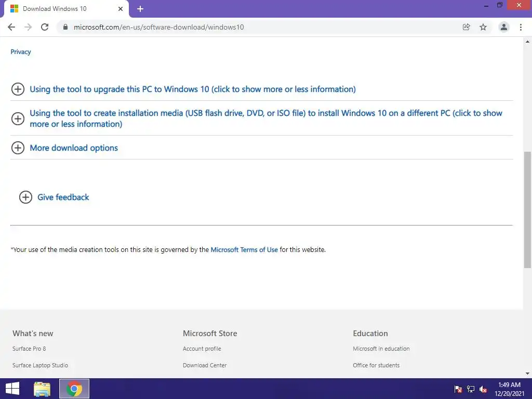Minimize the Chrome window
The image size is (532, 399).
coord(486,5)
